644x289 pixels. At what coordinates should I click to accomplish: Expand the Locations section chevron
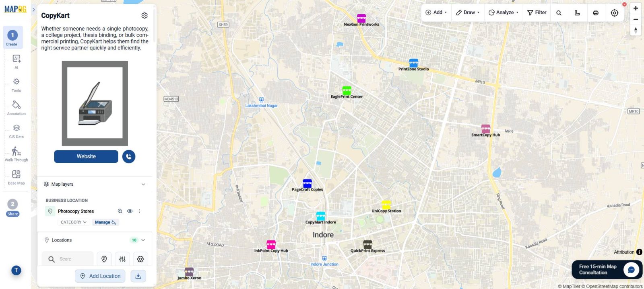pos(143,240)
